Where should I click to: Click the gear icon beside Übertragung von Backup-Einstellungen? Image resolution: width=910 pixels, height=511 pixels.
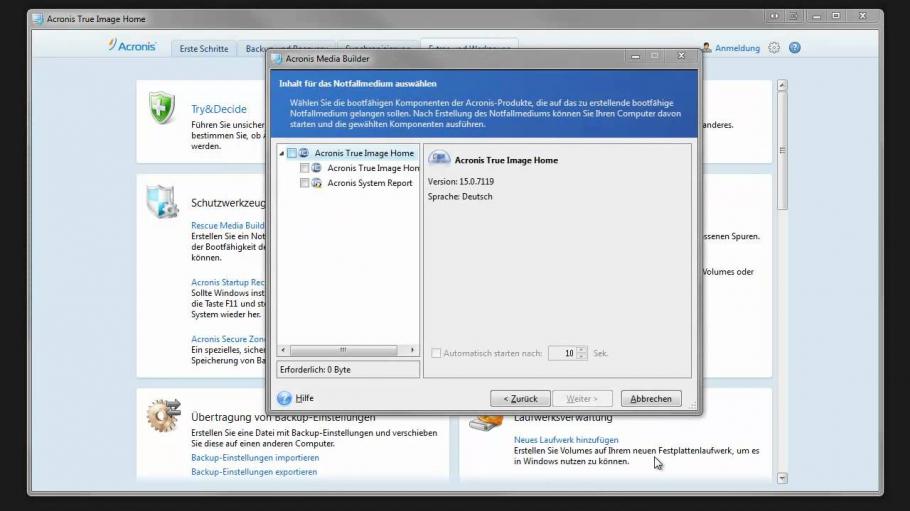pyautogui.click(x=163, y=415)
